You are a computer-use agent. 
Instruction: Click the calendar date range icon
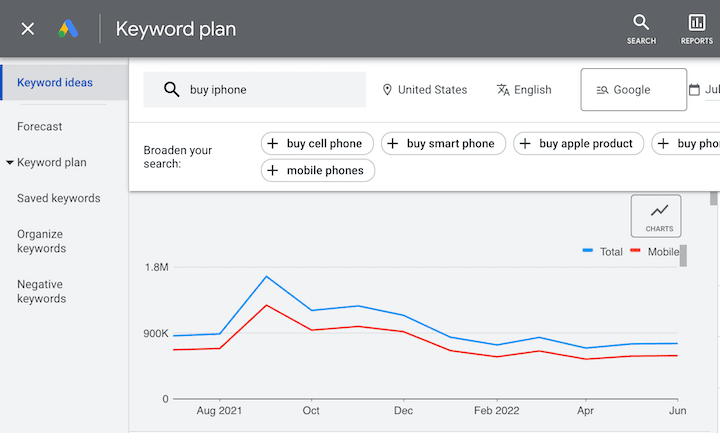pos(694,90)
